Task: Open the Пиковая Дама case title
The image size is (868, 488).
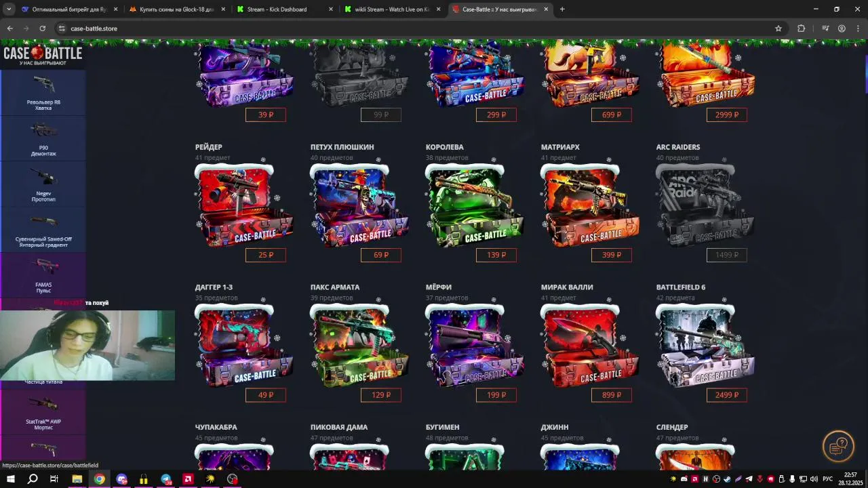Action: tap(339, 427)
